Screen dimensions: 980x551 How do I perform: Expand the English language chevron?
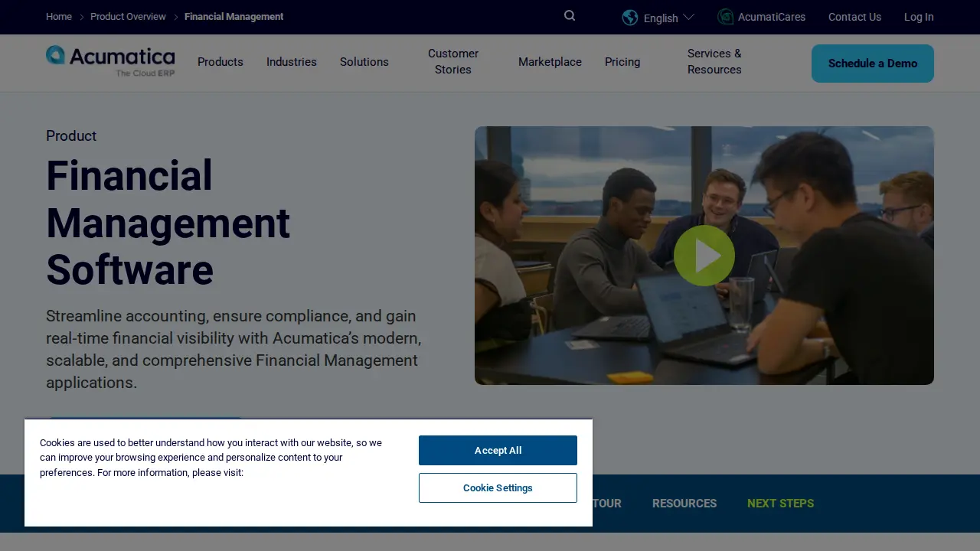688,17
